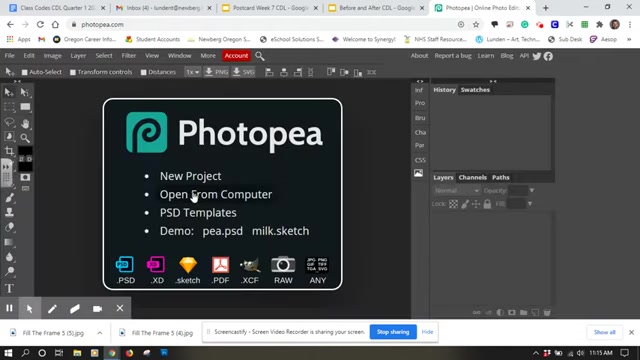Switch to the Paths tab
Image resolution: width=640 pixels, height=360 pixels.
point(500,178)
